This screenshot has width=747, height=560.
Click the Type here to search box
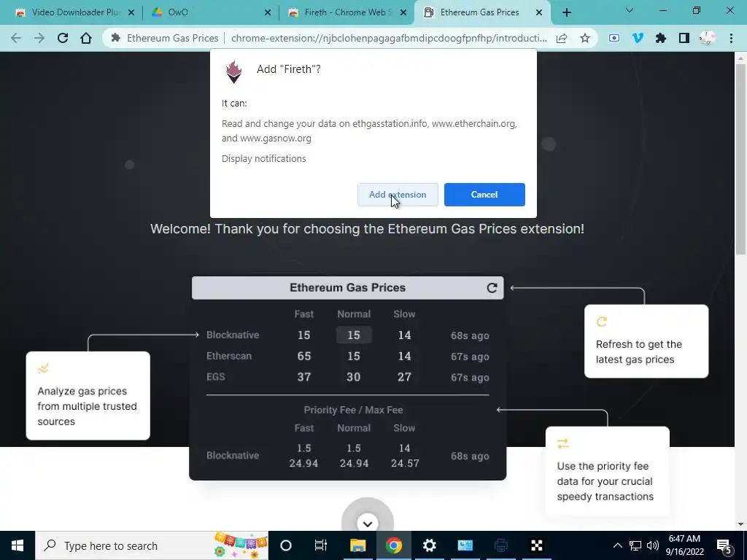pyautogui.click(x=152, y=545)
